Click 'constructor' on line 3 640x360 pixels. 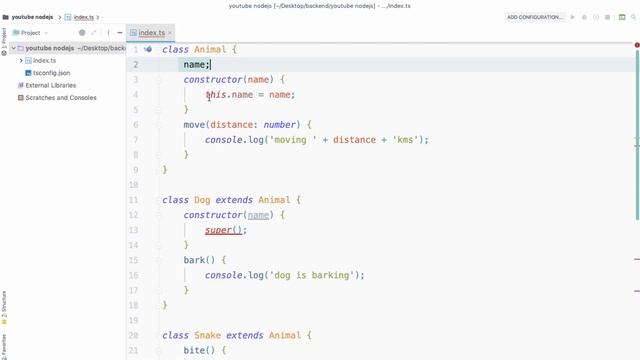click(213, 79)
